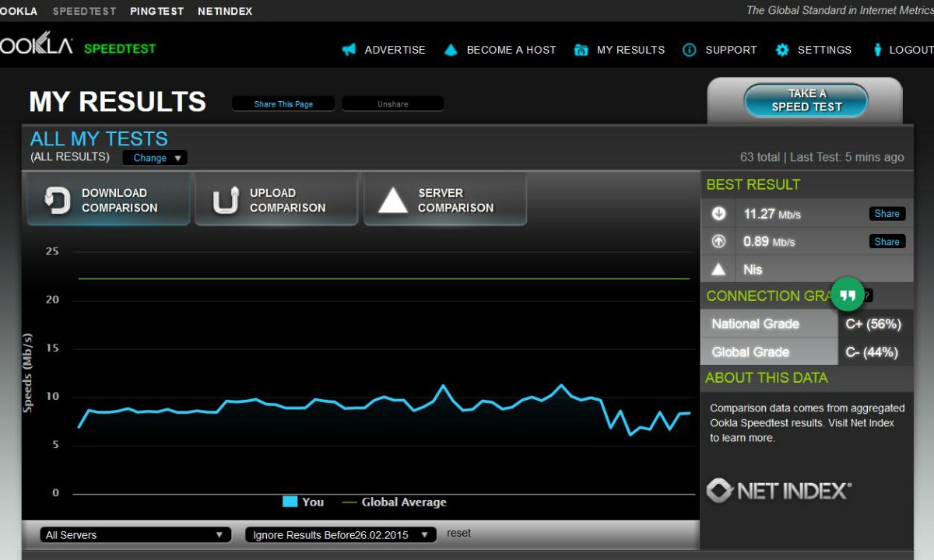Click the Become a Host triangle icon
Screen dimensions: 934x560
pos(451,50)
